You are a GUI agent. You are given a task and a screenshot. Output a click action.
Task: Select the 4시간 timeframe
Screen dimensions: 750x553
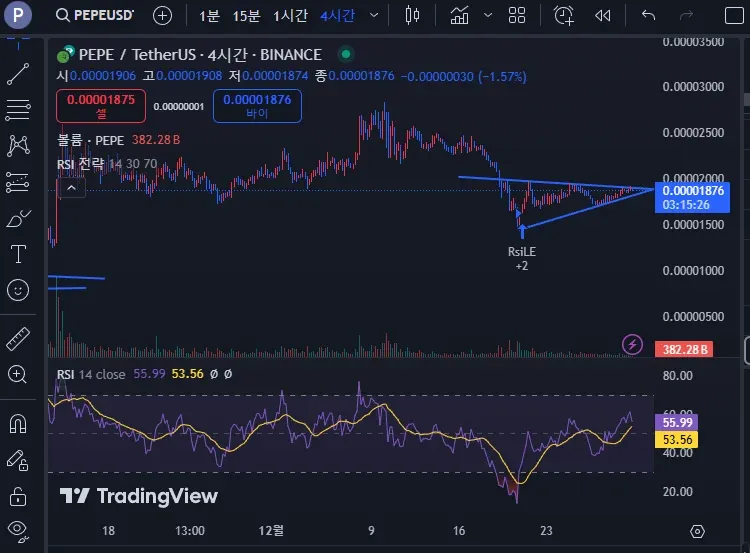[x=338, y=16]
